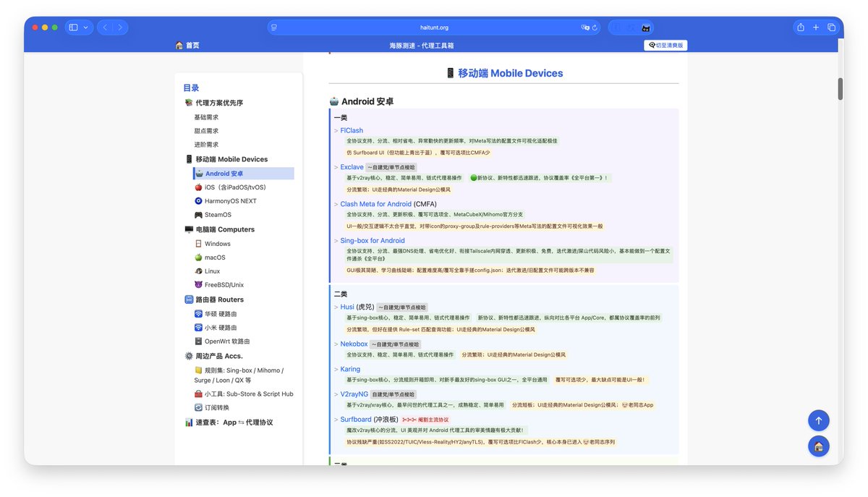Click the gear icon beside 周边产品 Accs.
Viewport: 868px width, 497px height.
[x=189, y=356]
